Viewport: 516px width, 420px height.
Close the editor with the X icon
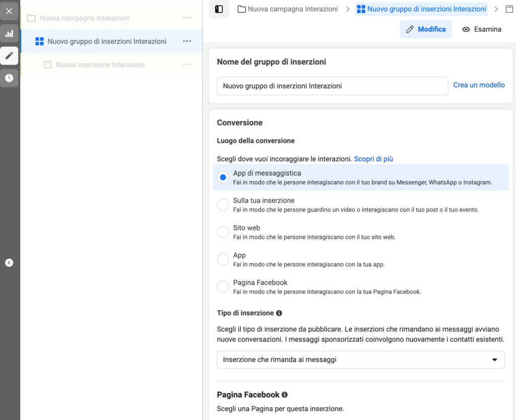9,11
